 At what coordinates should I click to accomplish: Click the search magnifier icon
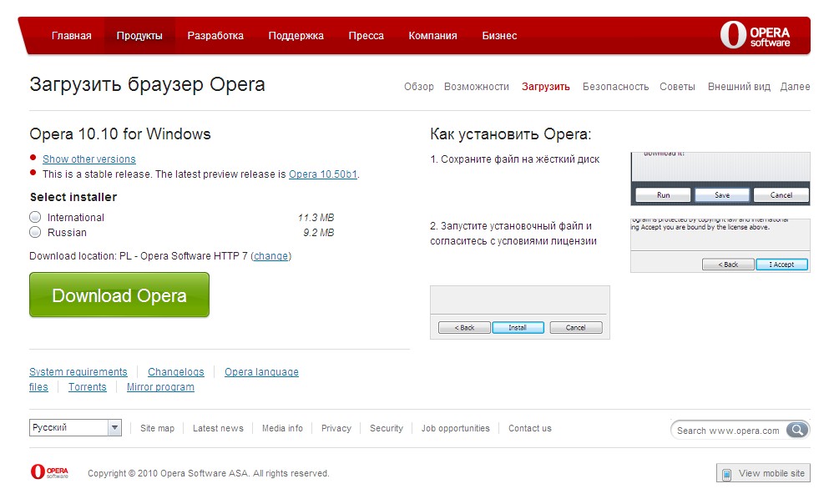(x=798, y=431)
